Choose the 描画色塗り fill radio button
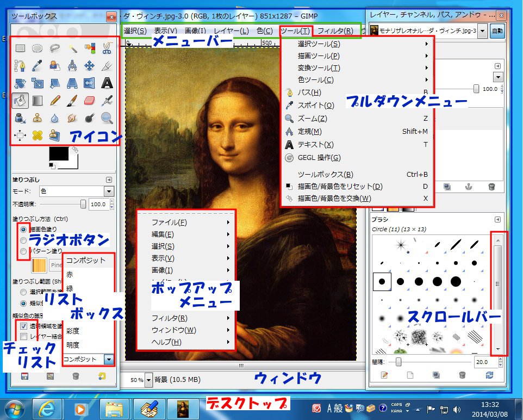 (23, 230)
